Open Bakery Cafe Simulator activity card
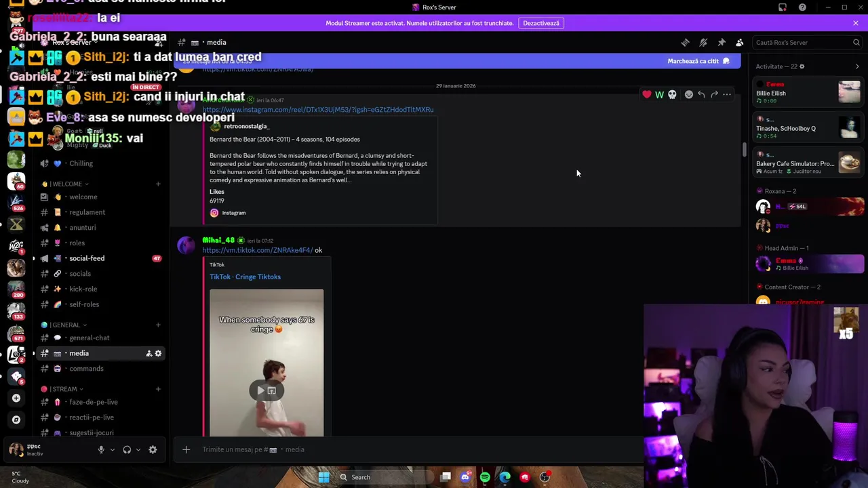This screenshot has height=488, width=868. tap(809, 163)
